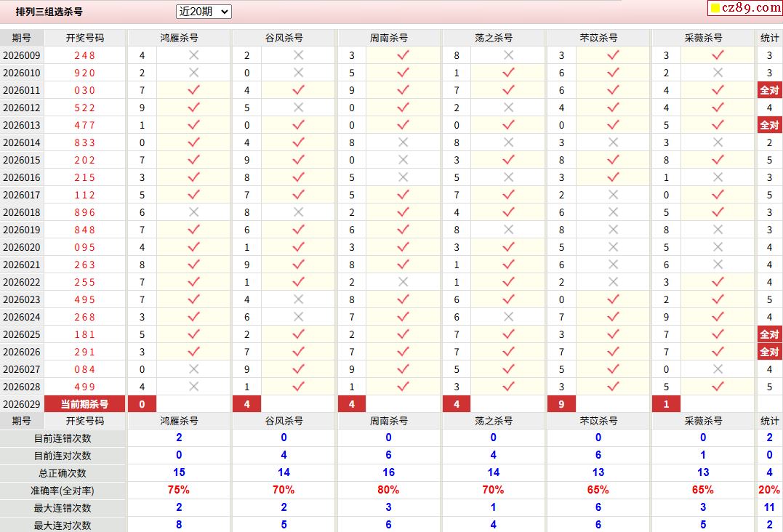Click gray cross in 周南杀号 row 2026022

(x=403, y=282)
